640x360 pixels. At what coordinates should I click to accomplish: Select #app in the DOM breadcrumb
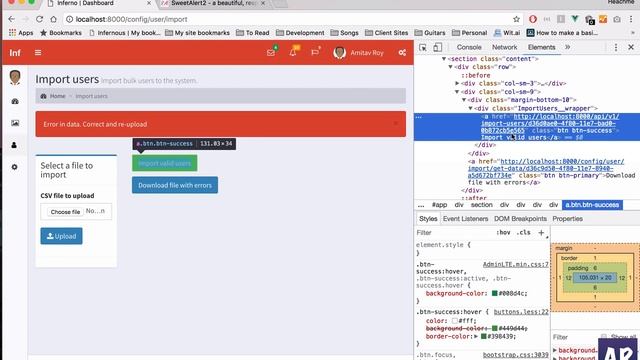point(439,205)
